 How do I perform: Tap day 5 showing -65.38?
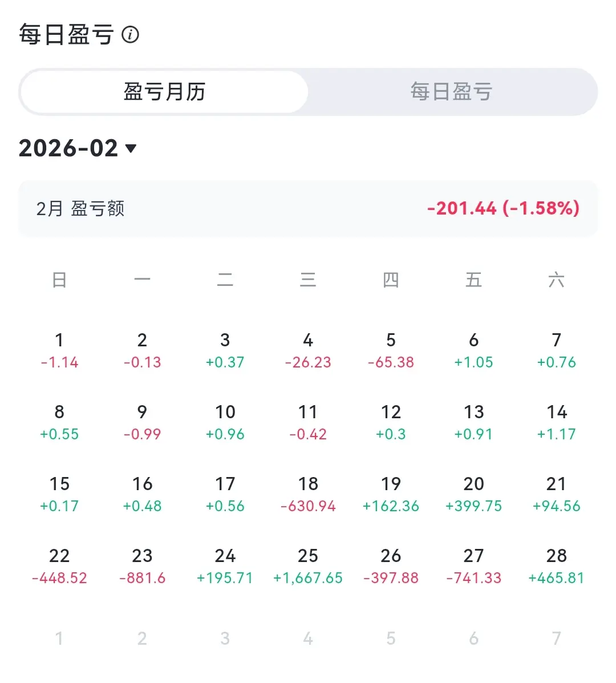coord(391,351)
